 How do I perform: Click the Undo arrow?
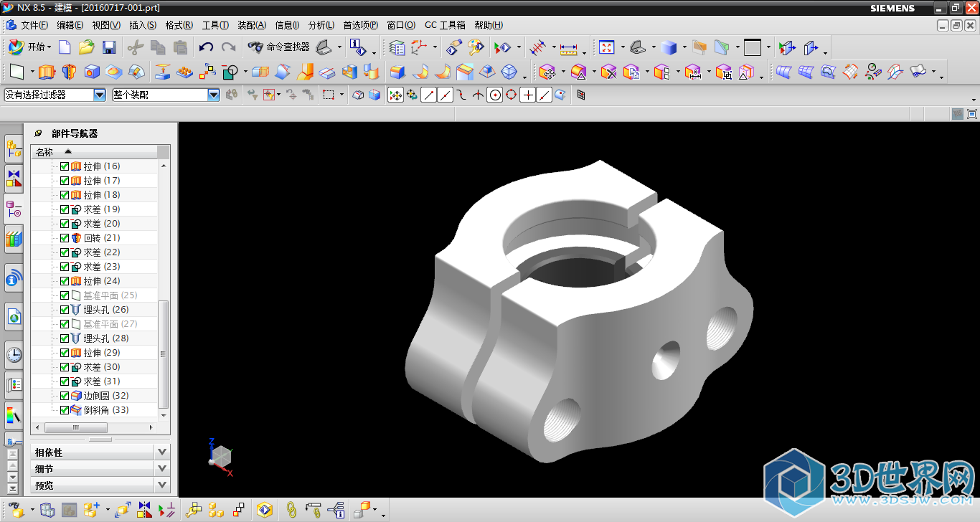click(x=206, y=47)
